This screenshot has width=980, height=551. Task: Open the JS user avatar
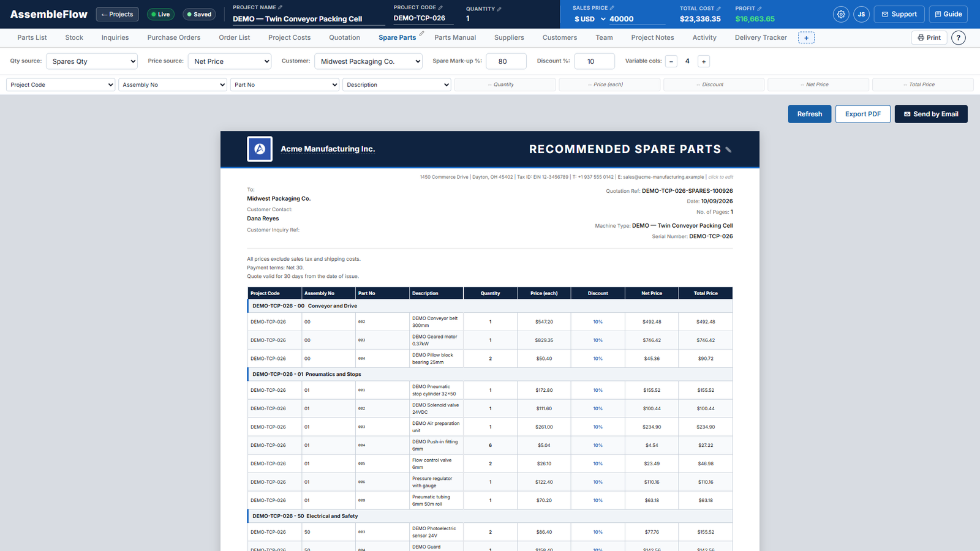pos(861,14)
